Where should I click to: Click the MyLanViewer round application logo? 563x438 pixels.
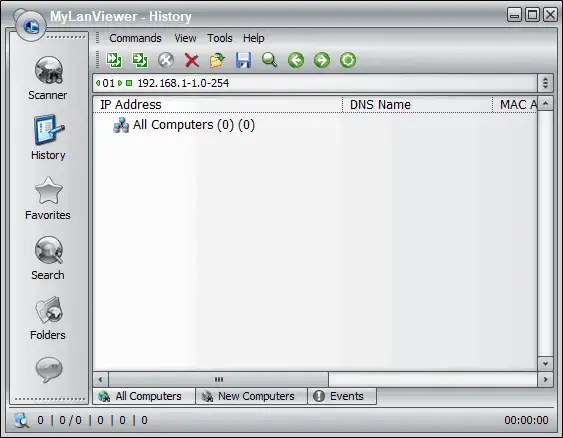pos(31,25)
